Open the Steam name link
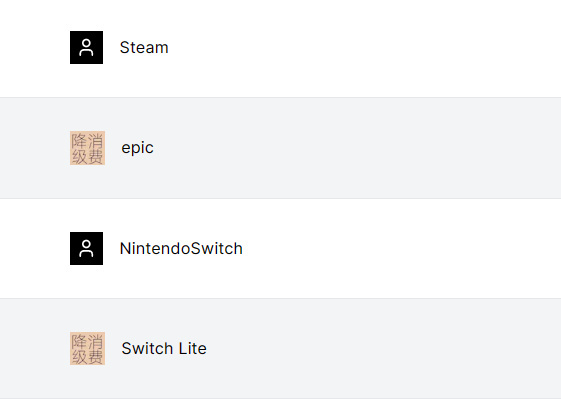The height and width of the screenshot is (399, 561). coord(144,47)
